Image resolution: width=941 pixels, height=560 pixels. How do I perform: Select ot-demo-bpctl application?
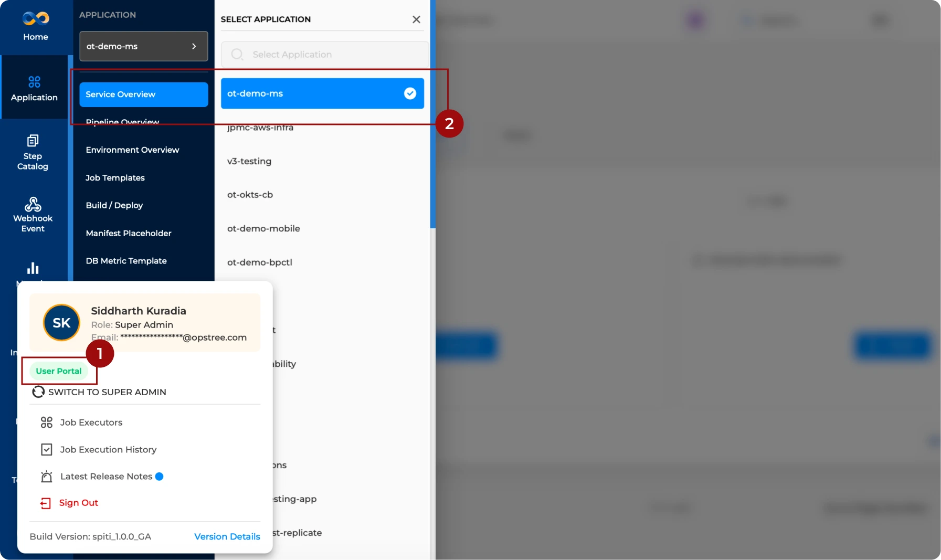tap(259, 262)
